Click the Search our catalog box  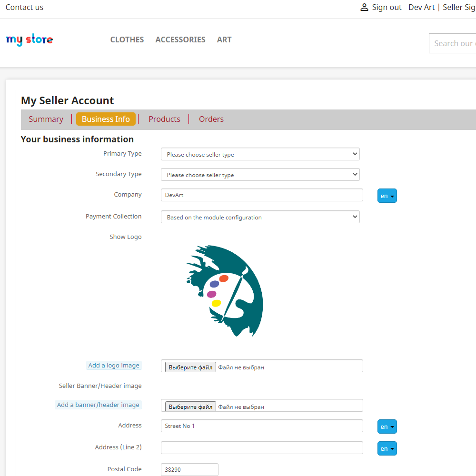click(452, 43)
